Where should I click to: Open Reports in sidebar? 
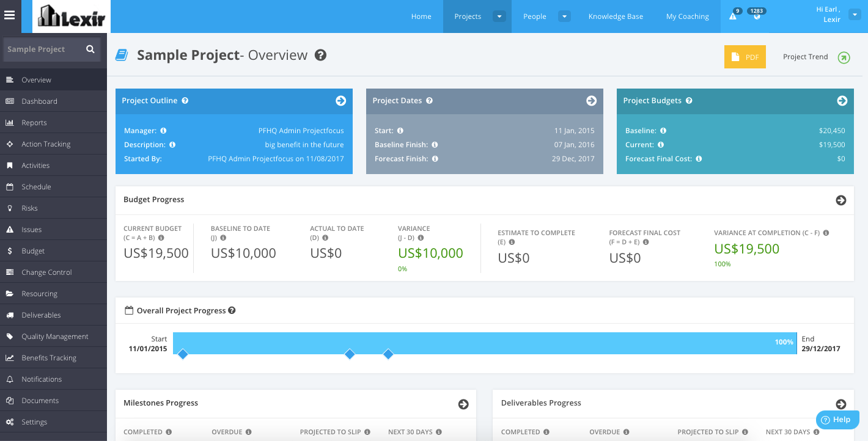pos(53,123)
